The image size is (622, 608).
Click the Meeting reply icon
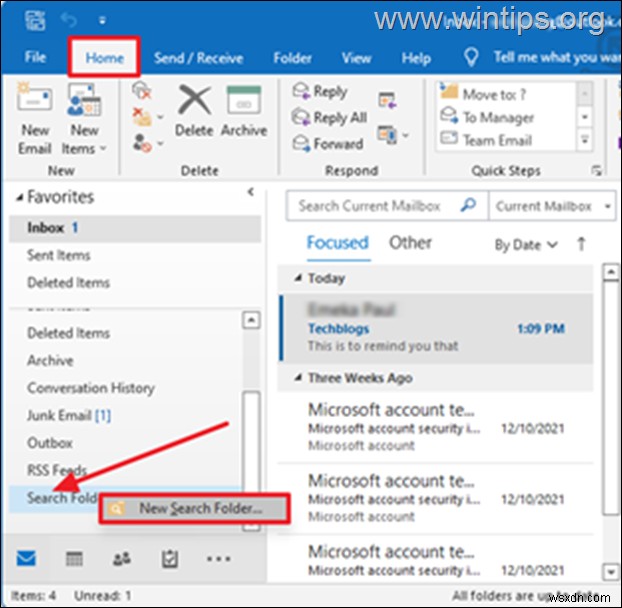pyautogui.click(x=387, y=100)
